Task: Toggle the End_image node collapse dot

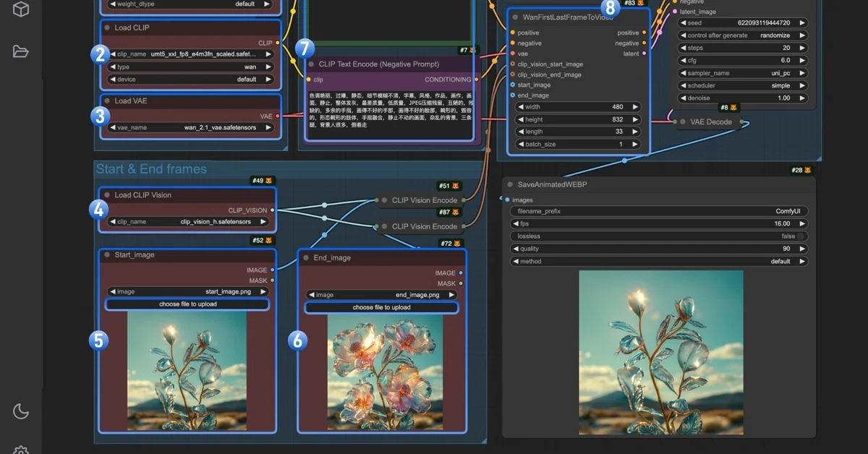Action: 306,258
